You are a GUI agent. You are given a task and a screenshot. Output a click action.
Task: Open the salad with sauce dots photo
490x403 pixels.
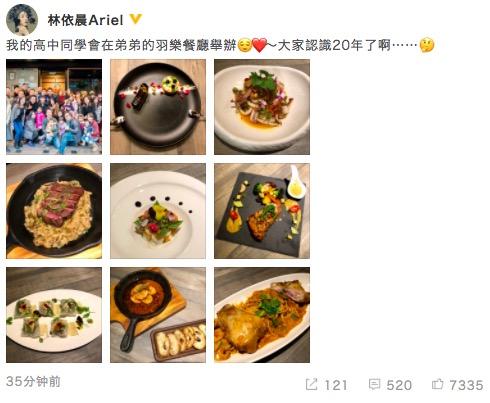point(158,211)
